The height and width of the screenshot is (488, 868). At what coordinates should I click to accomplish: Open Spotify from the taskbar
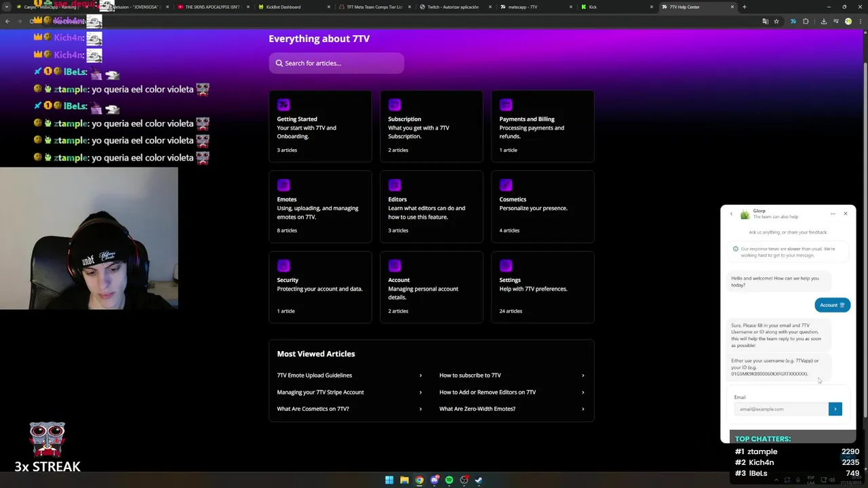(x=449, y=480)
